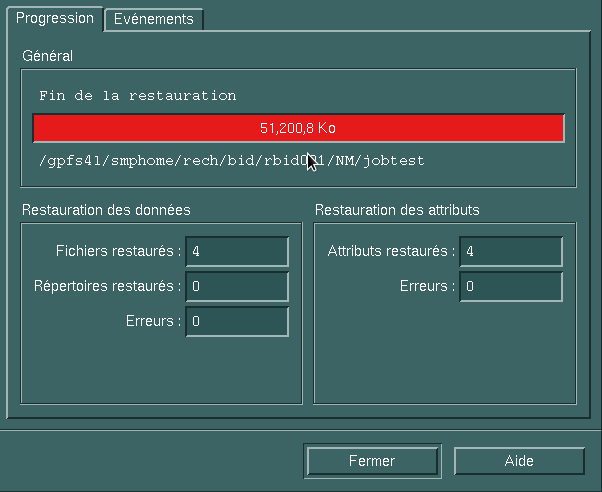Image resolution: width=602 pixels, height=492 pixels.
Task: Click the Fichiers restaurés value field
Action: [x=238, y=251]
